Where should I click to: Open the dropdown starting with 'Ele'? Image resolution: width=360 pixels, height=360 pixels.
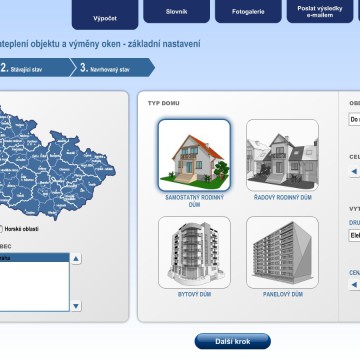tap(354, 235)
